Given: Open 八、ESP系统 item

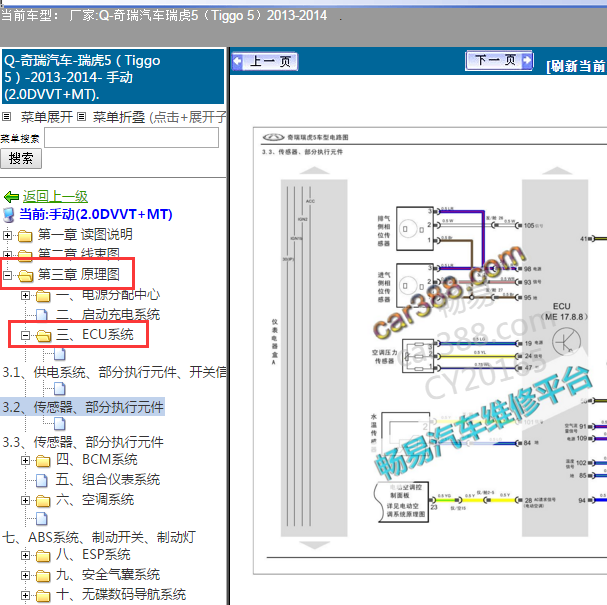Looking at the screenshot, I should [93, 555].
